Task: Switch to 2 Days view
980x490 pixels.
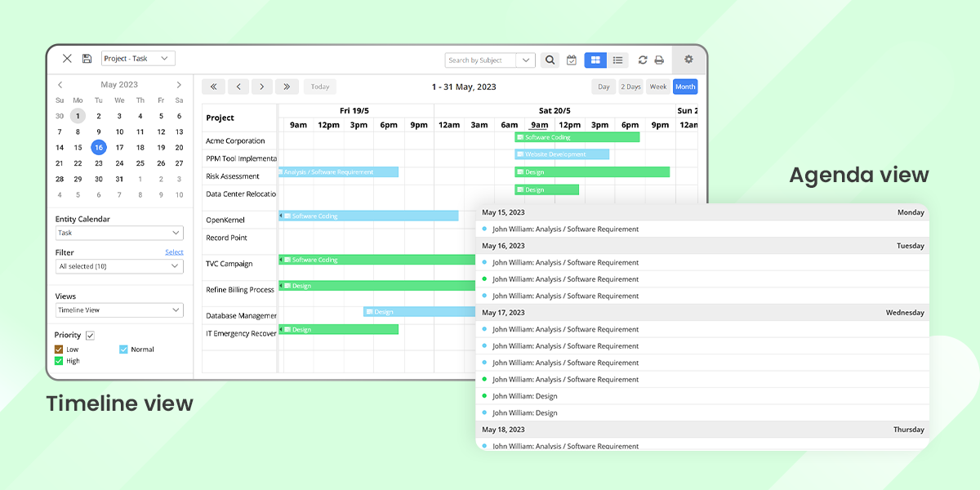Action: pos(630,87)
